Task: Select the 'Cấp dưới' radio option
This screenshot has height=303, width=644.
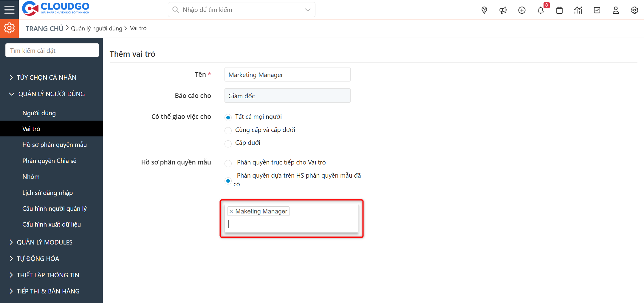Action: coord(228,144)
